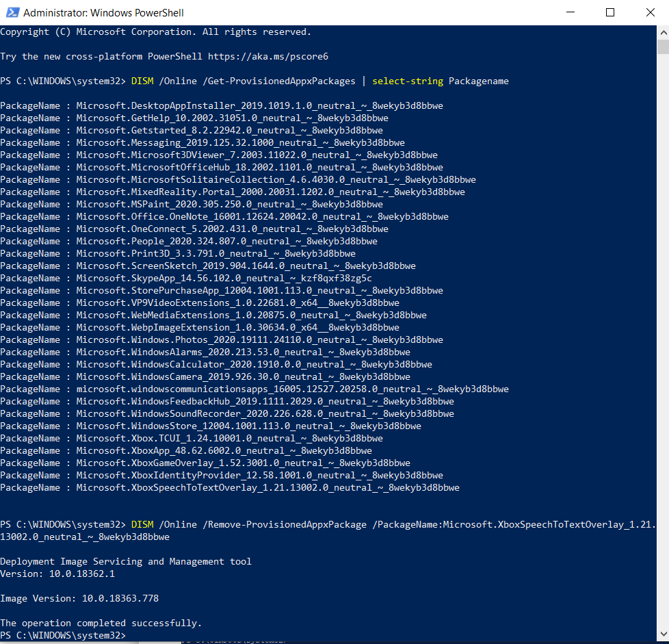Click the title text 'Administrator: Windows PowerShell'

tap(103, 12)
